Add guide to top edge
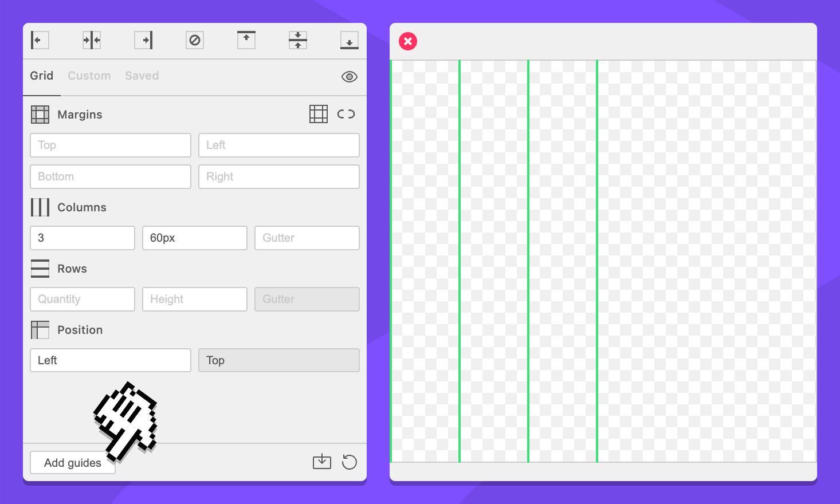Viewport: 840px width, 504px height. [x=246, y=40]
